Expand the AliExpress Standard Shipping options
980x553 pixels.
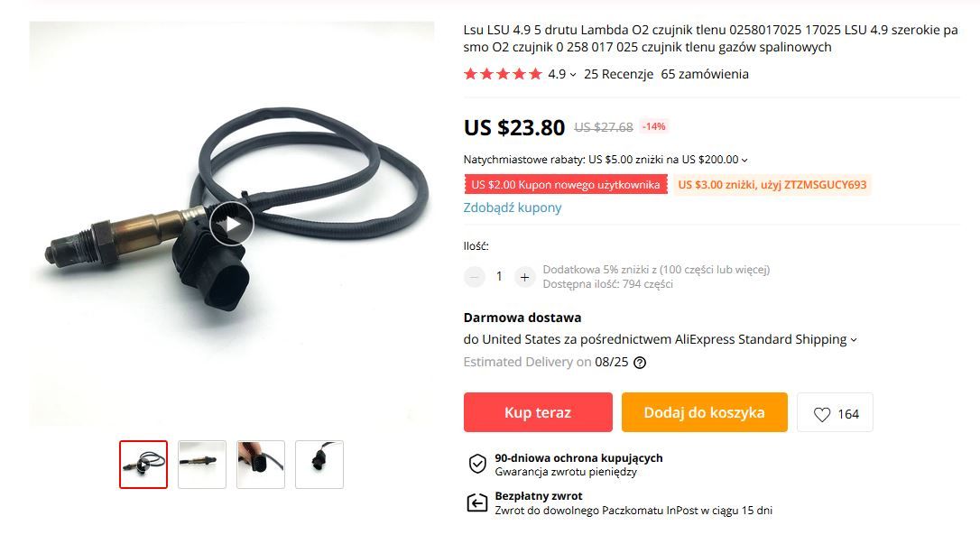coord(854,340)
